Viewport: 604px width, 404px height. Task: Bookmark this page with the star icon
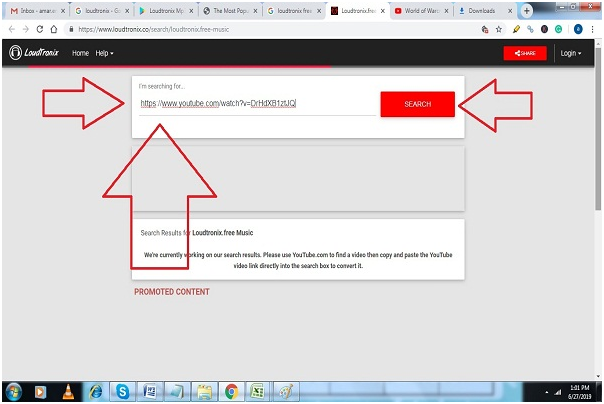click(x=499, y=29)
